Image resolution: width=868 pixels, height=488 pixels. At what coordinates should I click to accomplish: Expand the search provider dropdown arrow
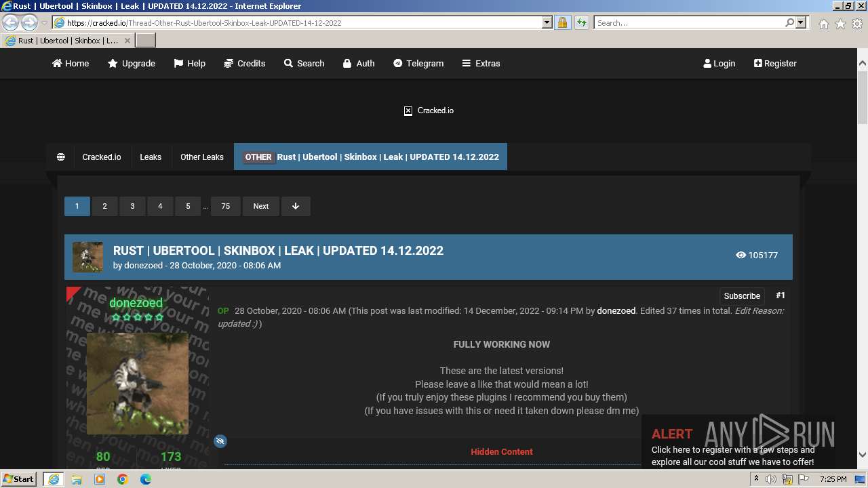(x=801, y=22)
